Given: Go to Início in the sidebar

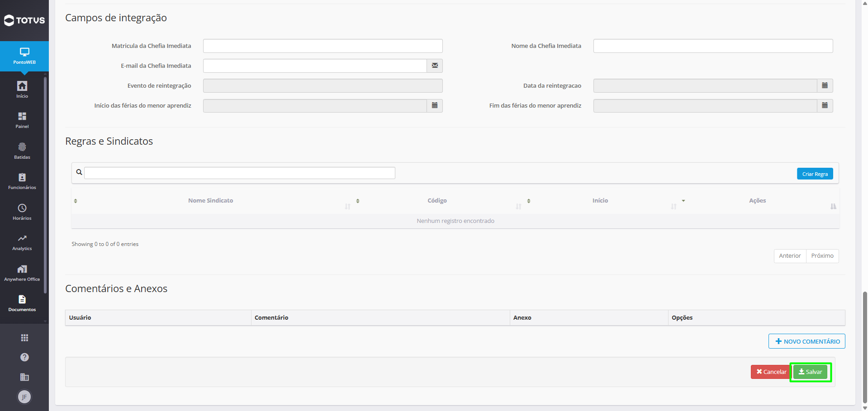Looking at the screenshot, I should point(22,90).
